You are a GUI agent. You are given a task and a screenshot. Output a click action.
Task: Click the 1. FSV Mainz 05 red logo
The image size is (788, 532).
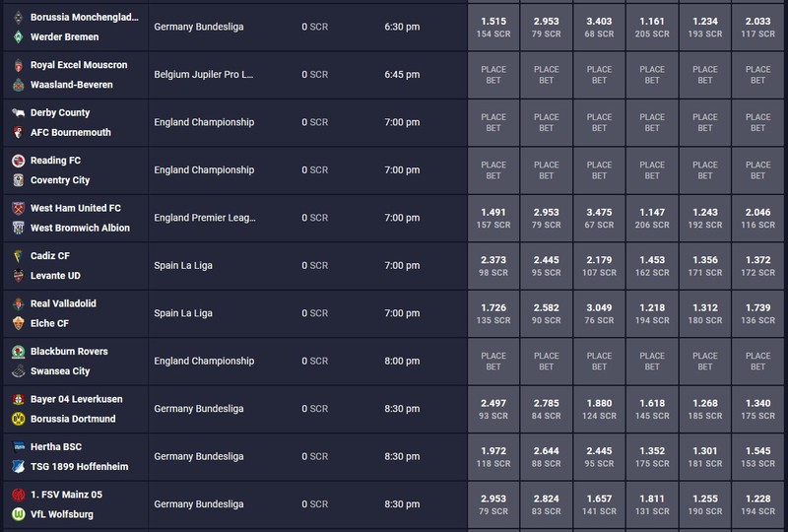pyautogui.click(x=18, y=495)
